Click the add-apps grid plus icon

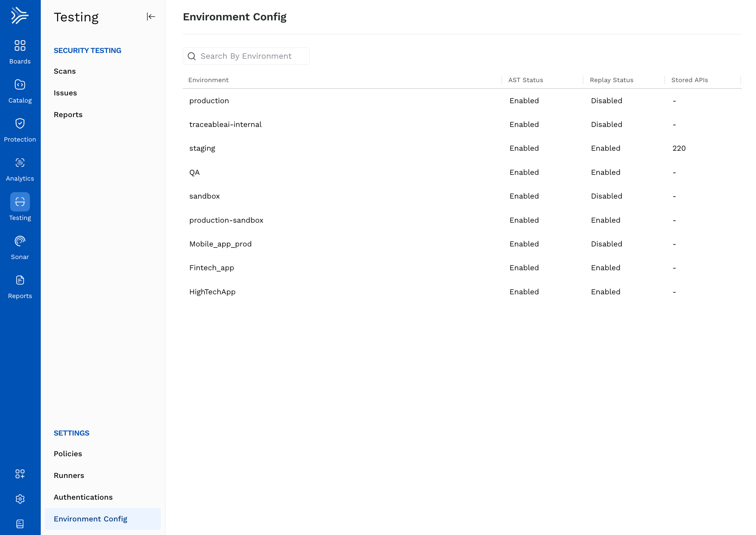click(20, 474)
